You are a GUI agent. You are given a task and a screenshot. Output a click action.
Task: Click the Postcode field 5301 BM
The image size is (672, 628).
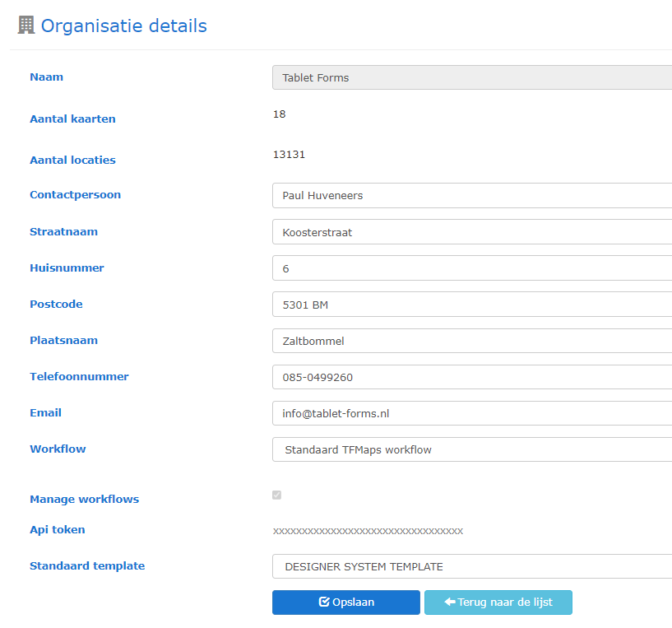click(x=472, y=305)
